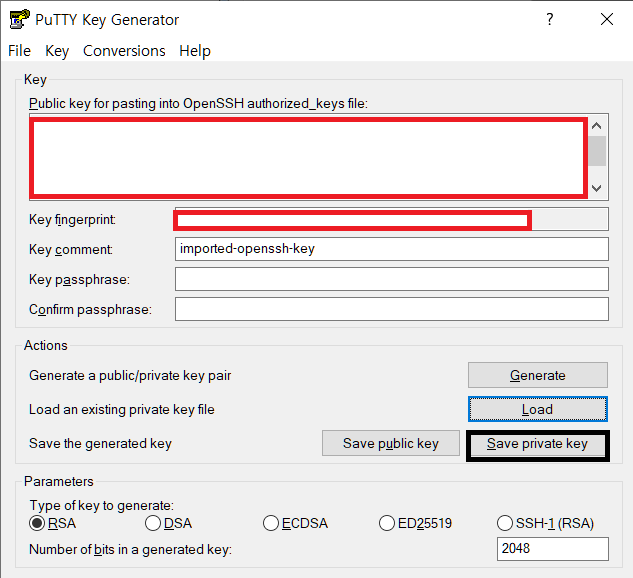The width and height of the screenshot is (633, 578).
Task: Click inside the public key text area
Action: [x=309, y=157]
